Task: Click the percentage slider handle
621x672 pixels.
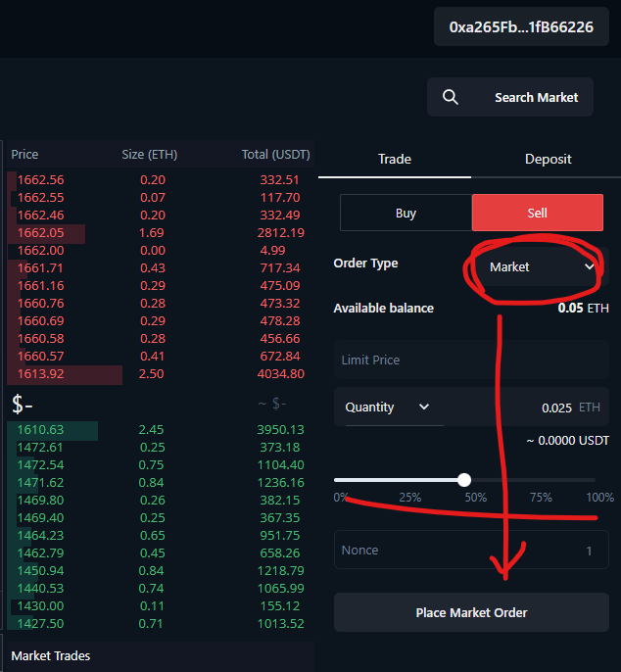Action: click(x=464, y=480)
